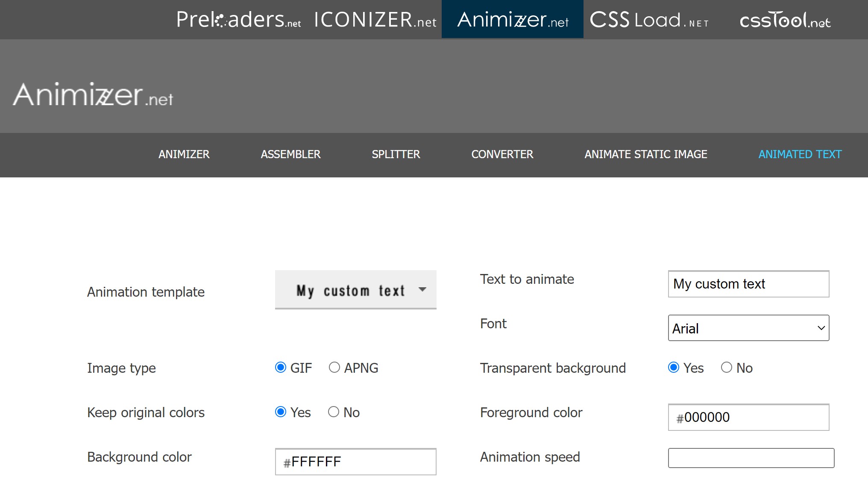Viewport: 868px width, 489px height.
Task: Open the CONVERTER menu item
Action: [x=502, y=154]
